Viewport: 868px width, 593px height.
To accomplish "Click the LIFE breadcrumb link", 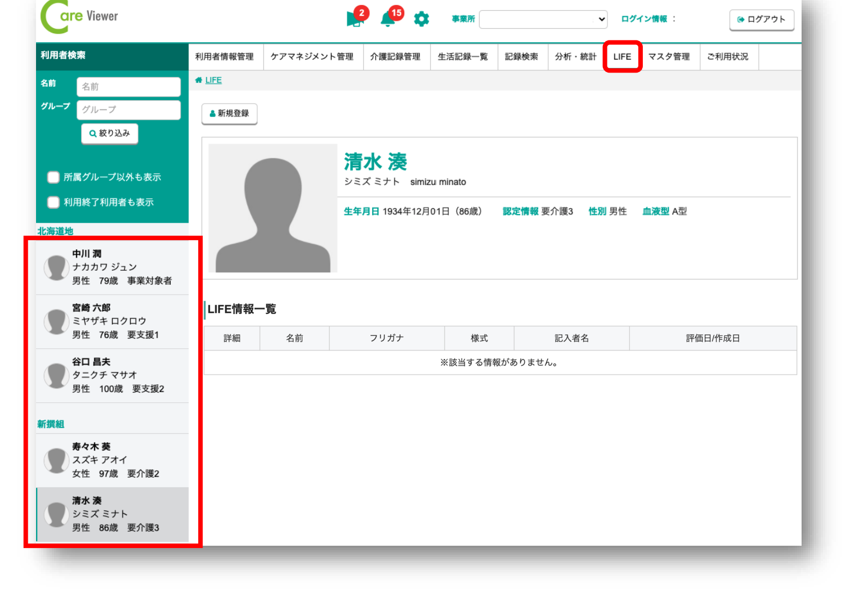I will click(x=213, y=80).
